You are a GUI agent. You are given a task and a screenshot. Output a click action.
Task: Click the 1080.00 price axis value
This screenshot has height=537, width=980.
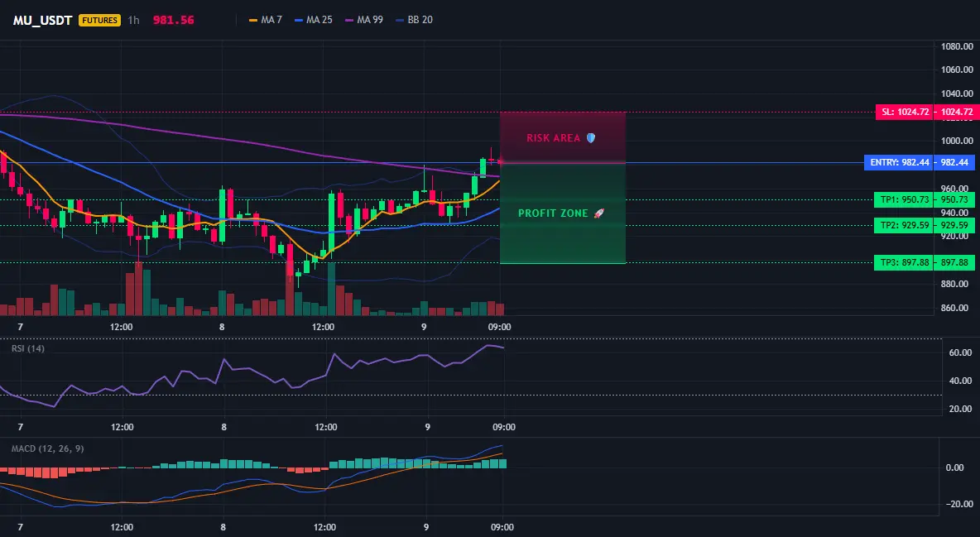click(x=957, y=46)
